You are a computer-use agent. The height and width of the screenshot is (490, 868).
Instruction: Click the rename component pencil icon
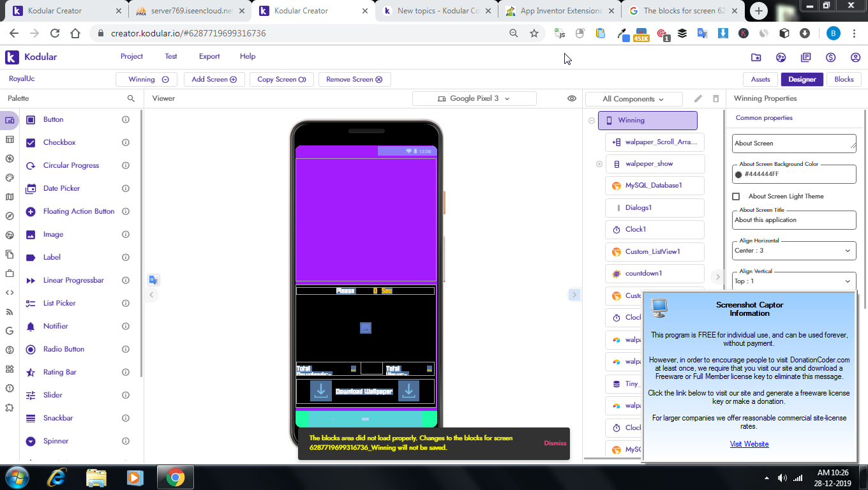coord(698,99)
